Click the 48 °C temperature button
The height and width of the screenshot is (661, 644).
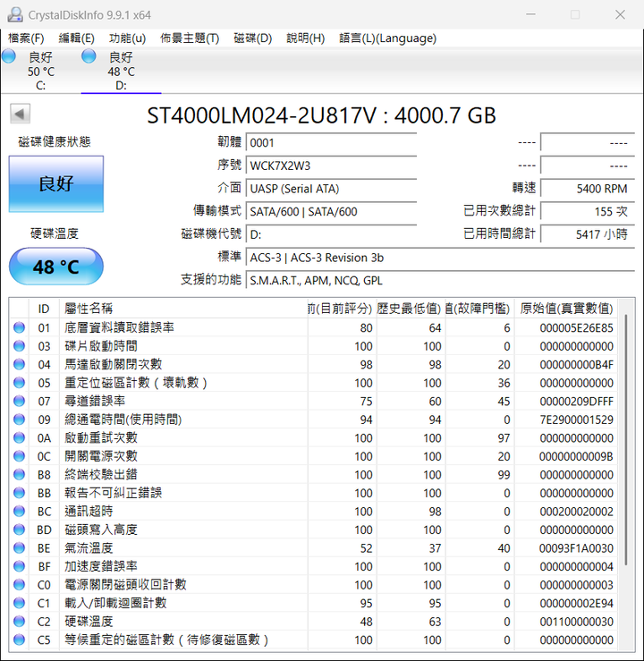[56, 267]
